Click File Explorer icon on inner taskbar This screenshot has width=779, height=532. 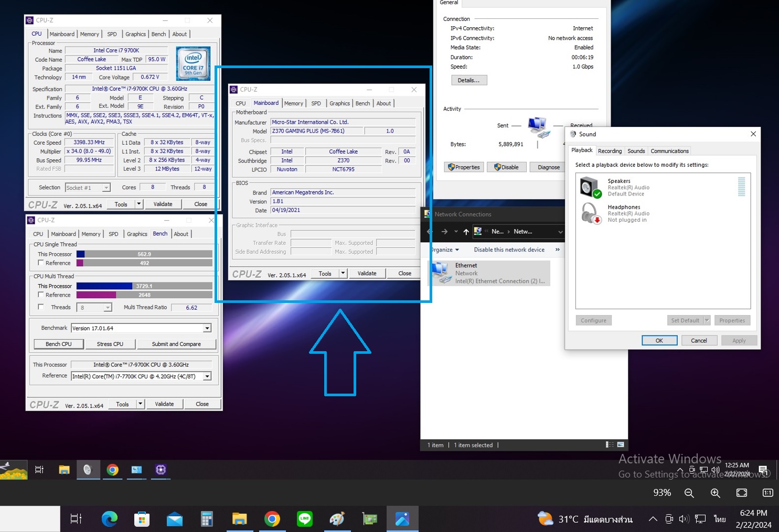point(64,470)
